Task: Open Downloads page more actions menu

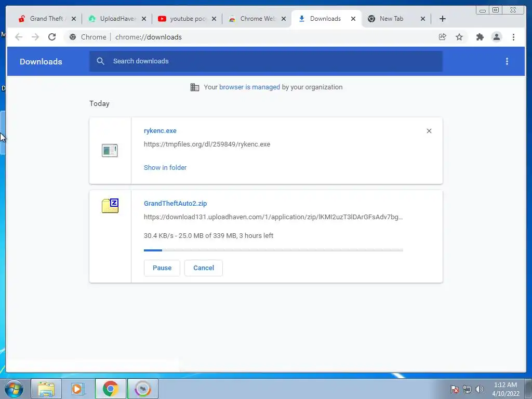Action: point(507,61)
